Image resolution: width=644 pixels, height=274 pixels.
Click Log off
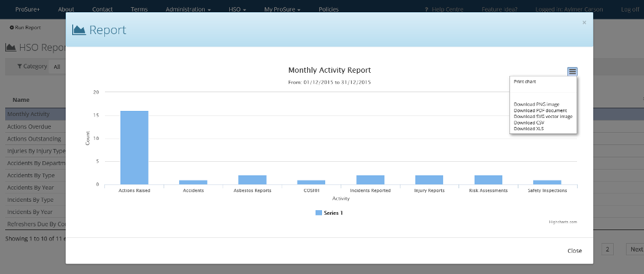click(630, 10)
